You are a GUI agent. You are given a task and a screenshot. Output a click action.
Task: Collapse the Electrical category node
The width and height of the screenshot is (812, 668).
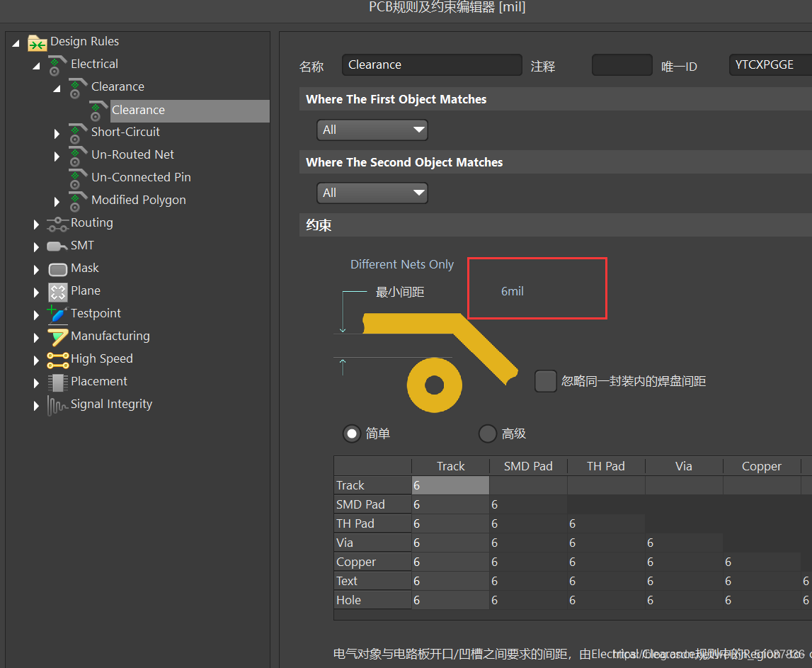(37, 65)
